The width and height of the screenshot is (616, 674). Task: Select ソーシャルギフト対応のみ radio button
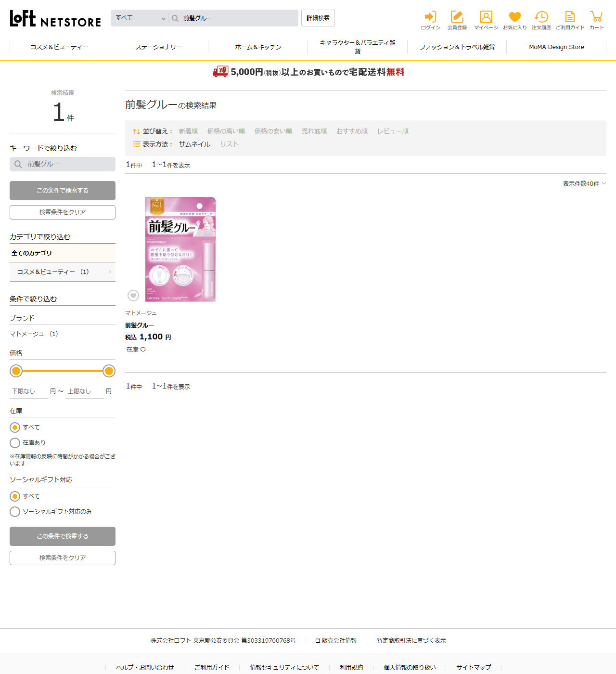click(x=15, y=512)
